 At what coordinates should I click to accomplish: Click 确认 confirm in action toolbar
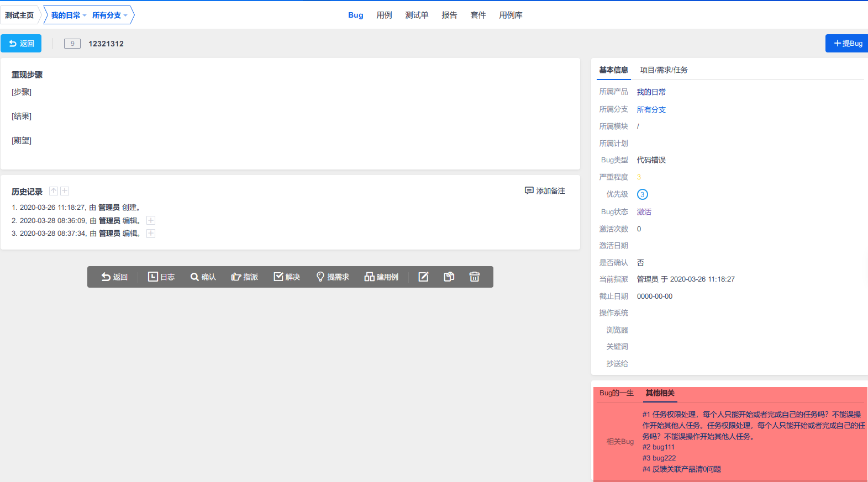point(203,277)
